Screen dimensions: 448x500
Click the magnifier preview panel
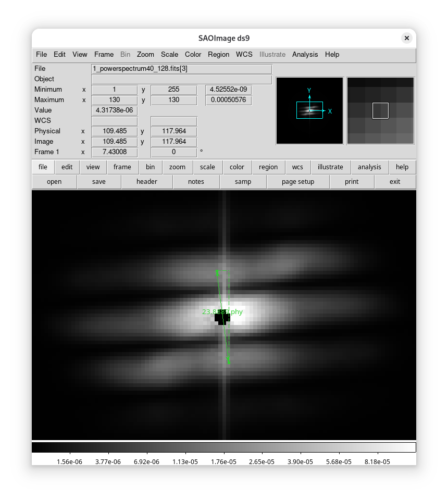coord(380,110)
